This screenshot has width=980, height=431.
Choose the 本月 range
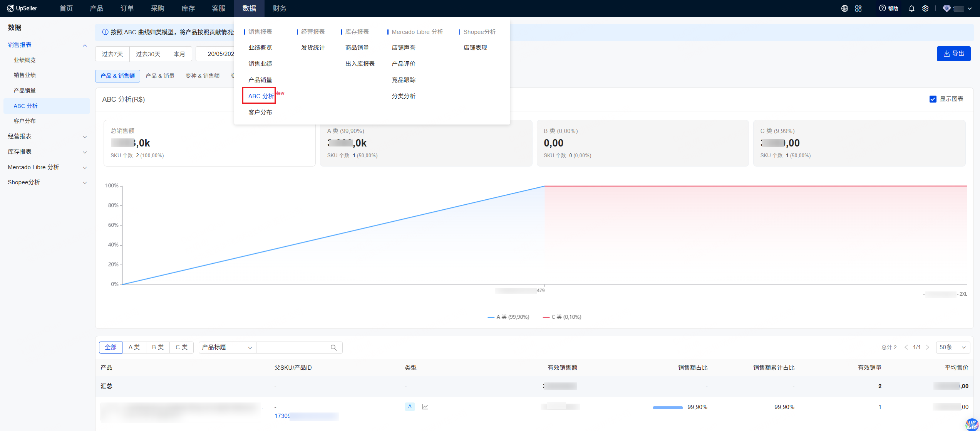click(179, 54)
